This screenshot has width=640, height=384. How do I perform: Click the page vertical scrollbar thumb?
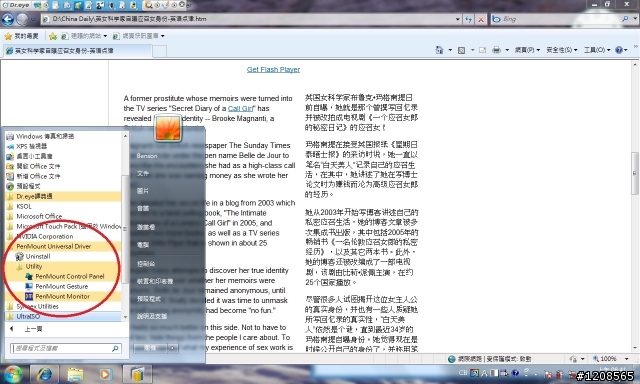click(635, 173)
